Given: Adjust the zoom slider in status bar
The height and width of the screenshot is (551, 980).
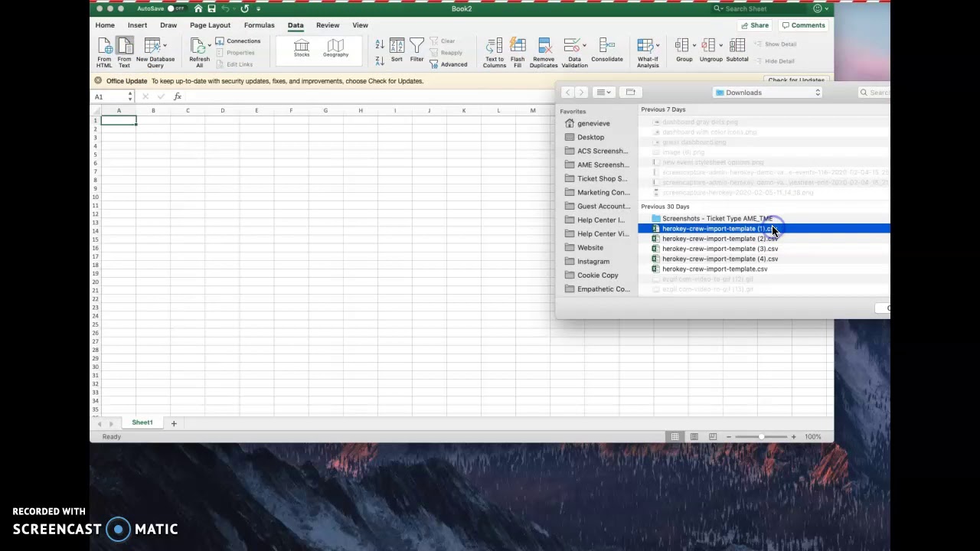Looking at the screenshot, I should point(761,437).
